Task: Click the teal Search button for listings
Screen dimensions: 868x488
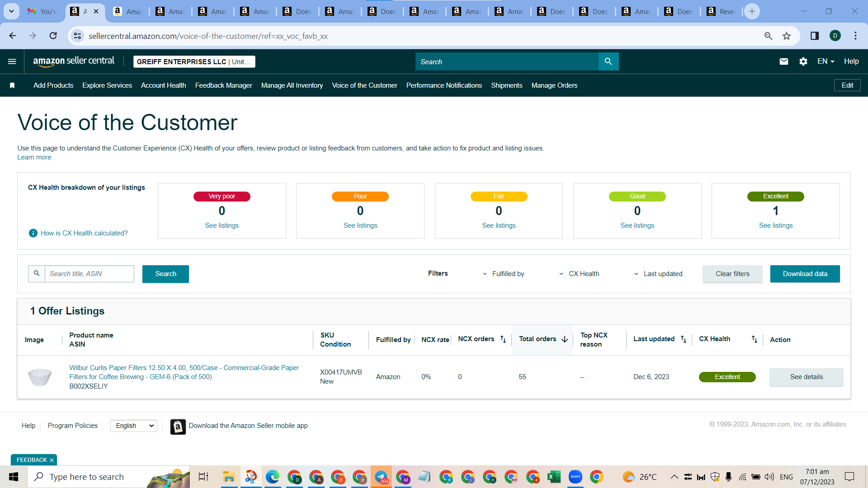Action: click(165, 274)
